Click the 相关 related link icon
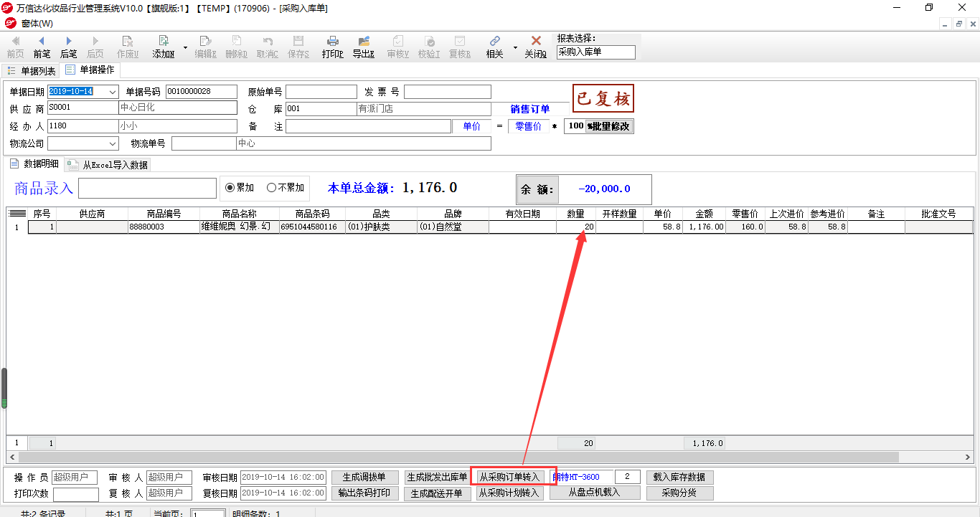The image size is (980, 517). [494, 41]
